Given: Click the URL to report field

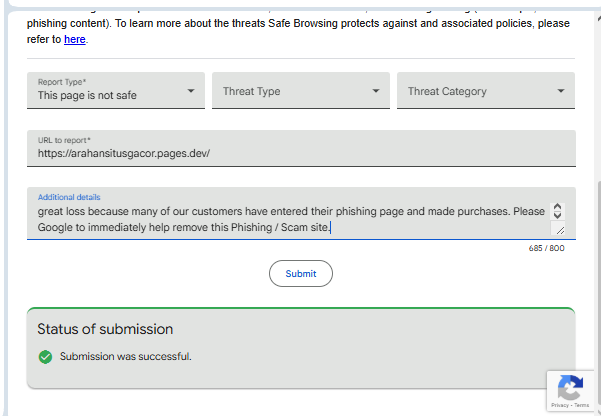Looking at the screenshot, I should [x=301, y=153].
